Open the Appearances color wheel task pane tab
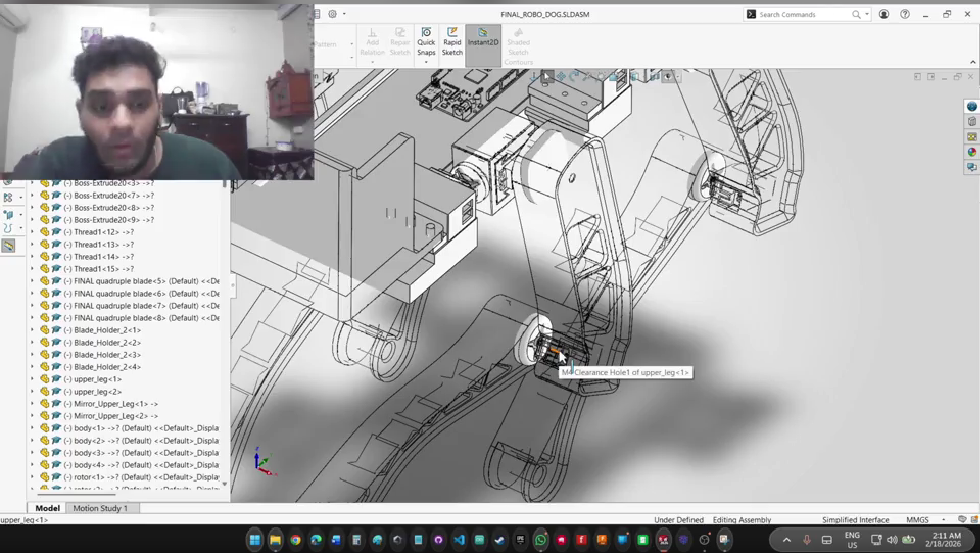 pyautogui.click(x=972, y=152)
